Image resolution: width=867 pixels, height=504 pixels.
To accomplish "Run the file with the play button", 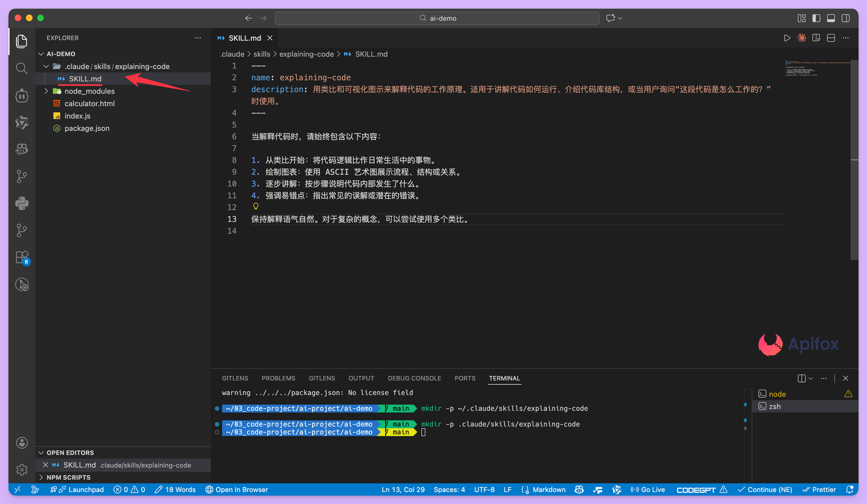I will pyautogui.click(x=788, y=38).
